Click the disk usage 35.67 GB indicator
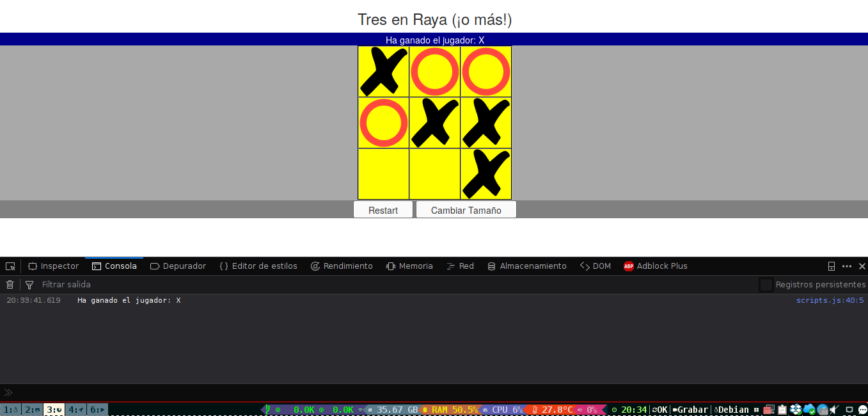 point(392,410)
